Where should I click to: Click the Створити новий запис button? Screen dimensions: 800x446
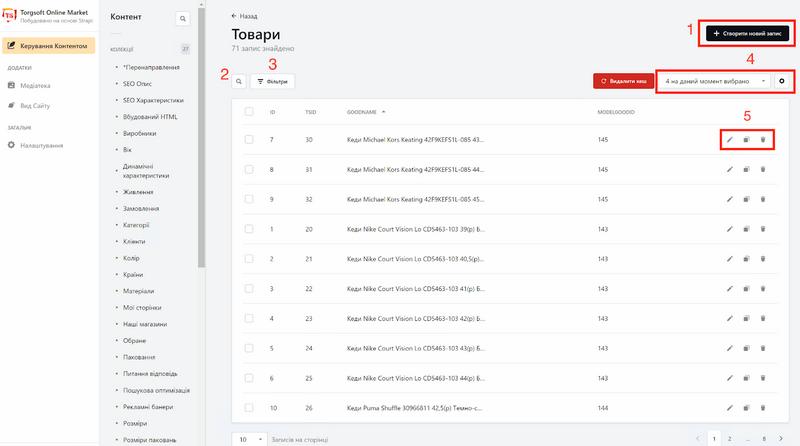(x=747, y=33)
